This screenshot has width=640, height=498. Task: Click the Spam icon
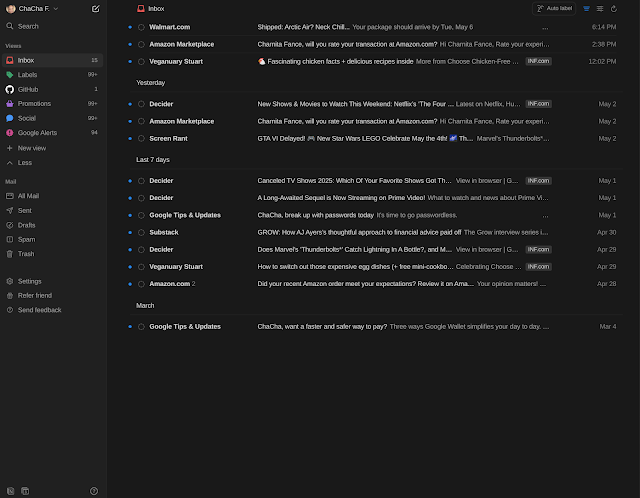point(10,240)
